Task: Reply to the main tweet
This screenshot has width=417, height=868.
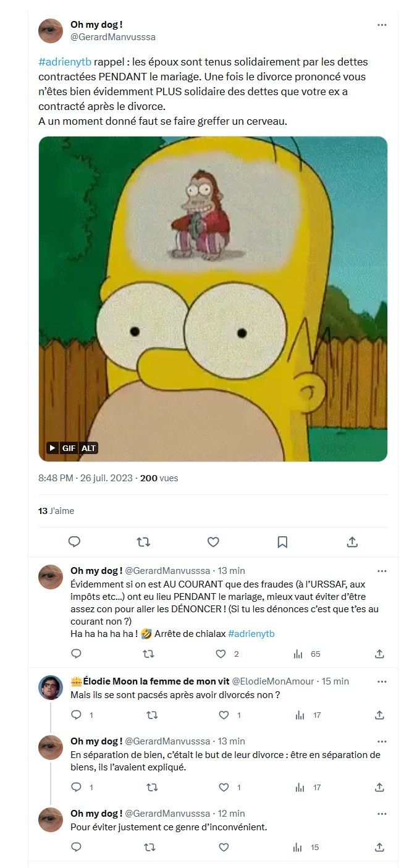Action: pos(74,542)
